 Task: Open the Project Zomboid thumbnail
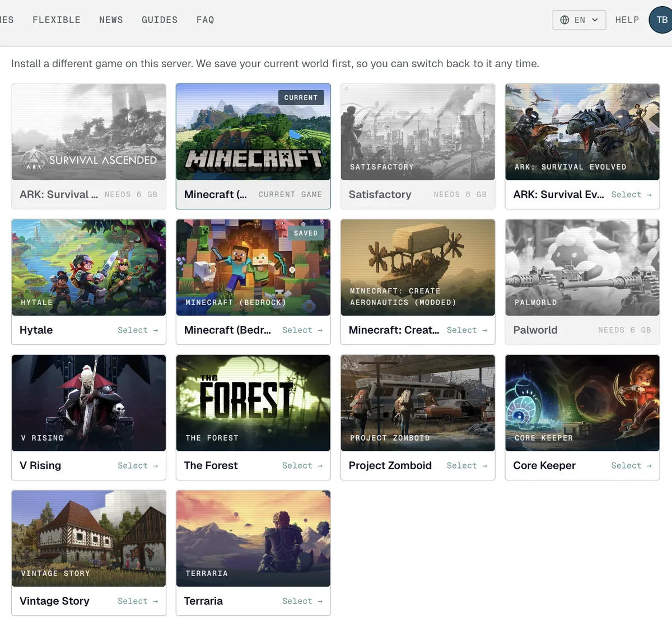point(418,403)
